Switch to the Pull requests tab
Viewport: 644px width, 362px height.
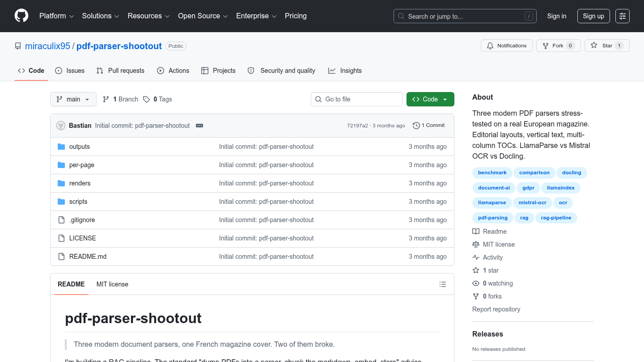click(x=121, y=71)
